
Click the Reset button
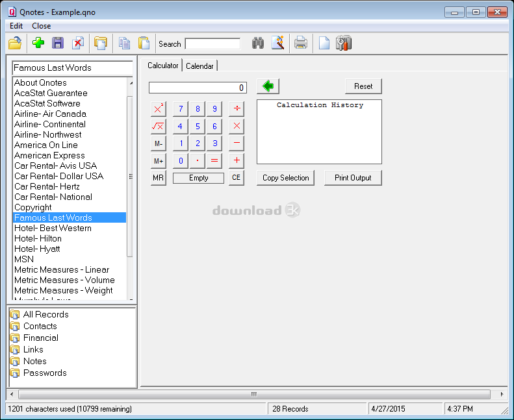(363, 86)
